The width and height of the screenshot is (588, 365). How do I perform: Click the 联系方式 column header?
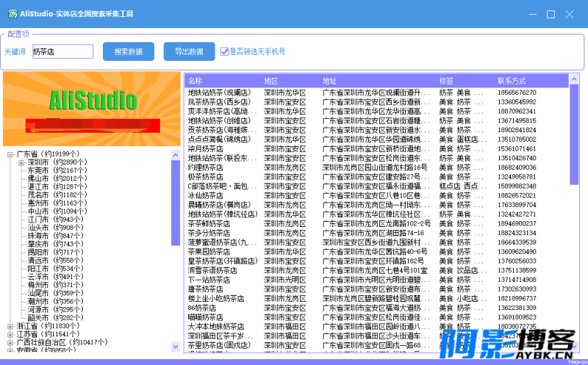click(x=529, y=80)
